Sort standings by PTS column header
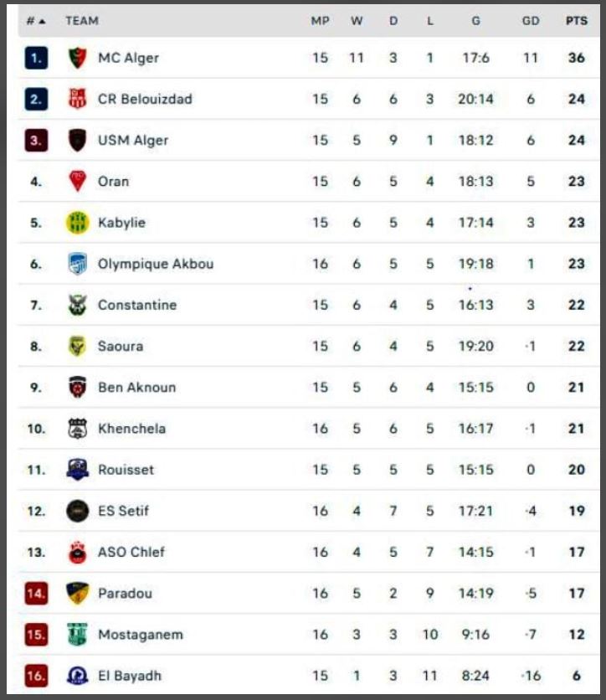606x700 pixels. pyautogui.click(x=576, y=21)
